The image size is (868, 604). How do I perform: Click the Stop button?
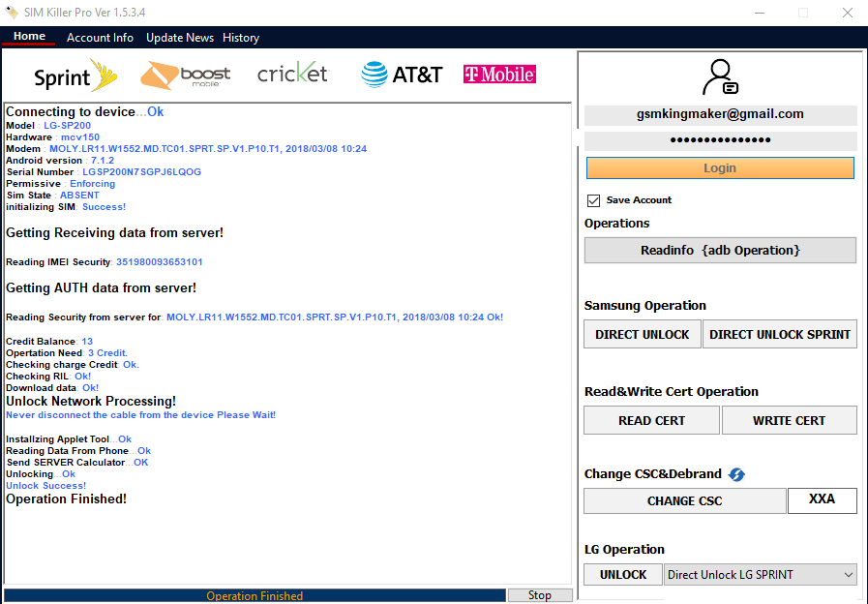click(540, 595)
